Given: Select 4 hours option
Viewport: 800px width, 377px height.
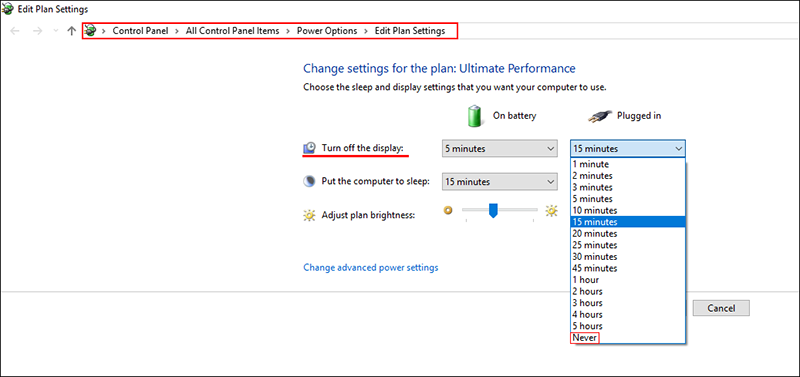Looking at the screenshot, I should click(628, 314).
